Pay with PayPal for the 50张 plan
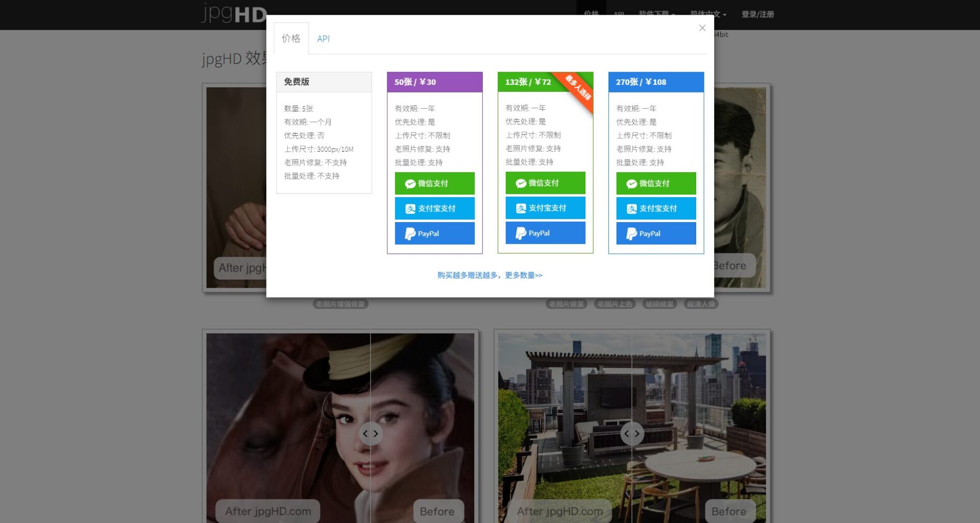The height and width of the screenshot is (523, 980). (434, 233)
